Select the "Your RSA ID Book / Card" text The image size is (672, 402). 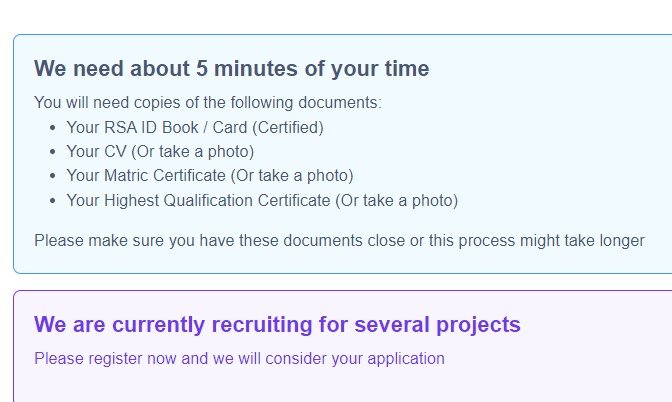[x=157, y=128]
